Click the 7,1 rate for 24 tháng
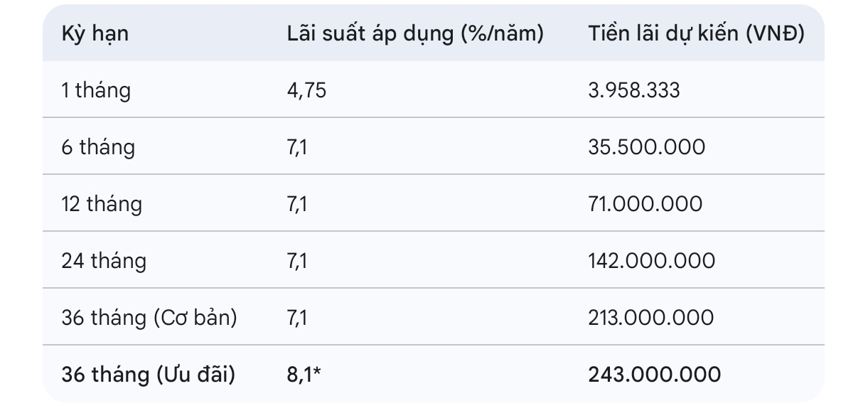The width and height of the screenshot is (868, 418). pos(297,261)
